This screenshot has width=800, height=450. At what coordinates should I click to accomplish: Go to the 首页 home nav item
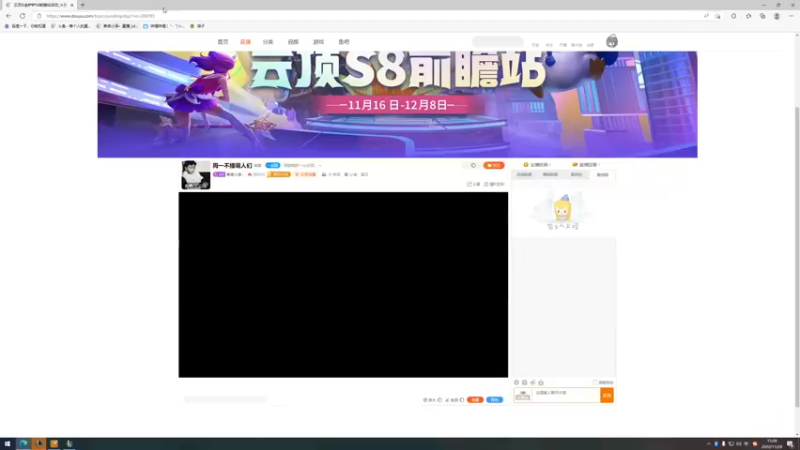coord(223,42)
